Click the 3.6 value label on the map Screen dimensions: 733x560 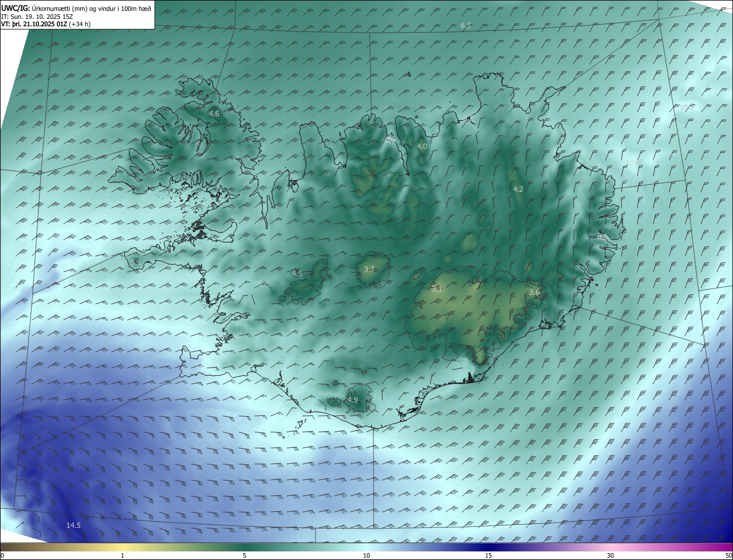(534, 293)
